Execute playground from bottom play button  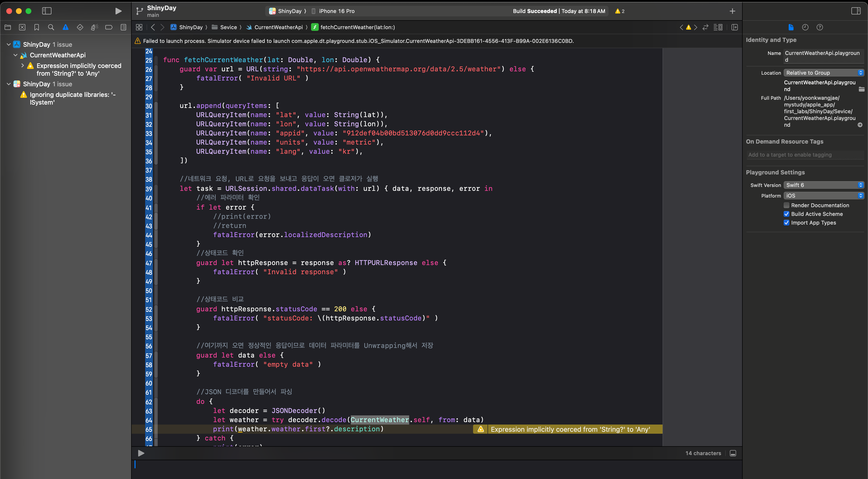click(141, 453)
